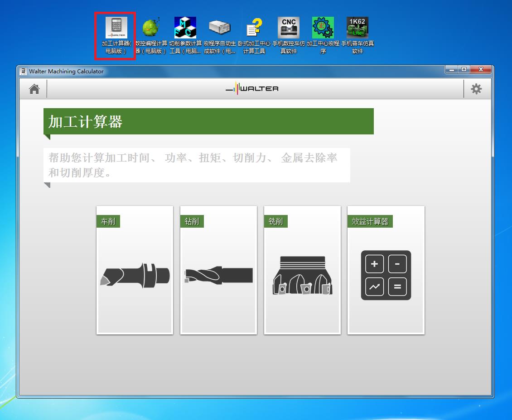Select 手机普车仿真软件 1K62 icon
Image resolution: width=512 pixels, height=420 pixels.
[357, 28]
